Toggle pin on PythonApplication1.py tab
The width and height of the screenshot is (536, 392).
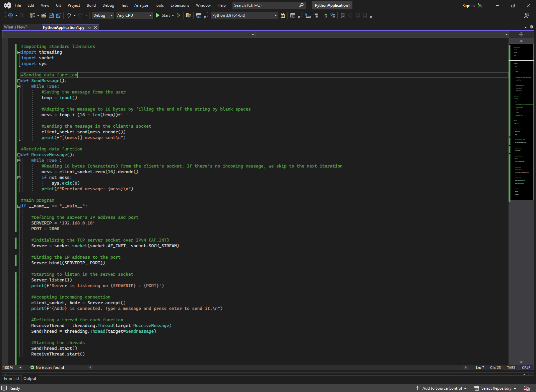pos(89,27)
